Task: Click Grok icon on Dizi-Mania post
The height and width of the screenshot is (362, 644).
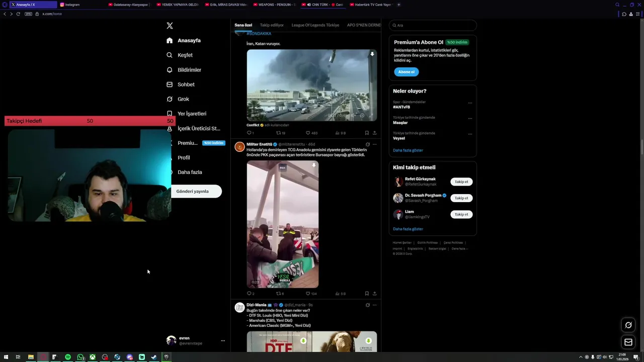Action: (368, 305)
